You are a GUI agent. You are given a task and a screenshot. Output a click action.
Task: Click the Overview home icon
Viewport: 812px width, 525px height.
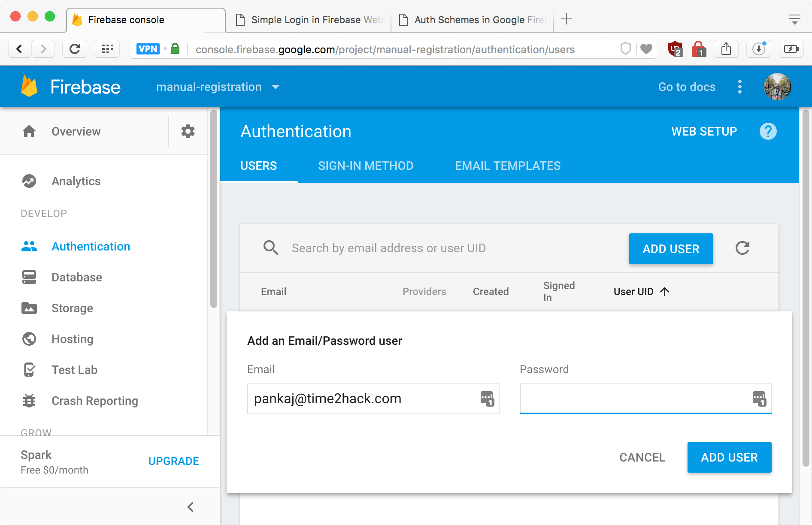click(29, 131)
